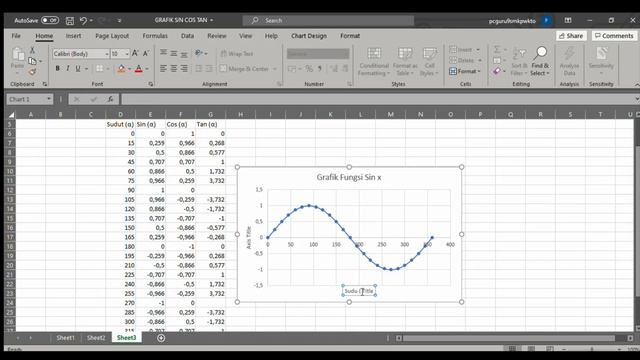Expand the Merge & Center dropdown arrow
This screenshot has width=640, height=360.
tap(275, 69)
